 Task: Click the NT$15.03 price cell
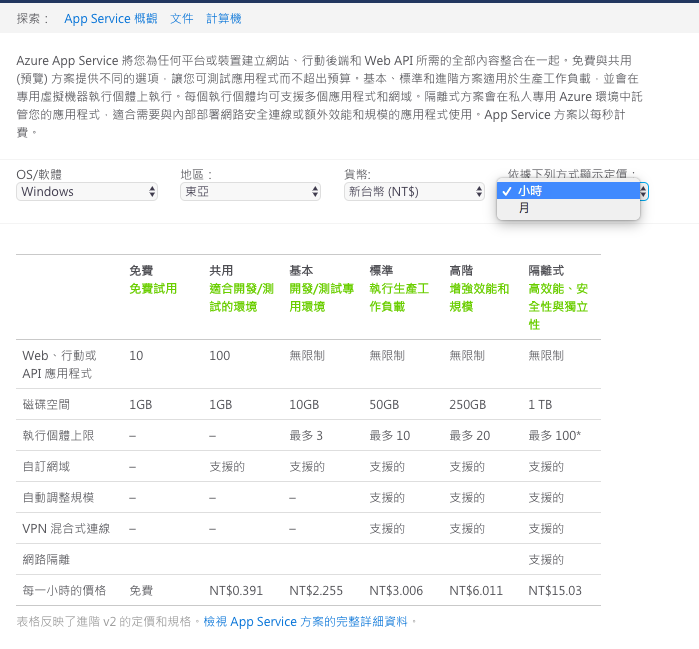(x=555, y=591)
